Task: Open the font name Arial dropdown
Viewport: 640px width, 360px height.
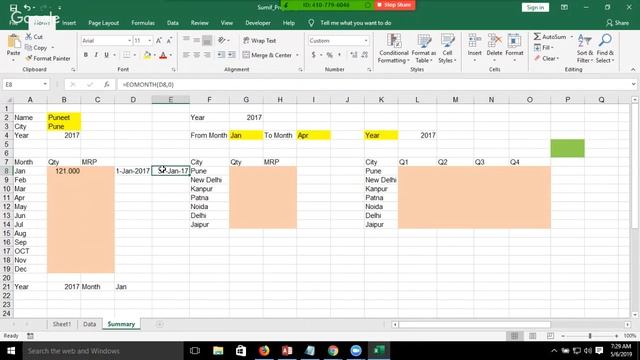Action: (x=129, y=40)
